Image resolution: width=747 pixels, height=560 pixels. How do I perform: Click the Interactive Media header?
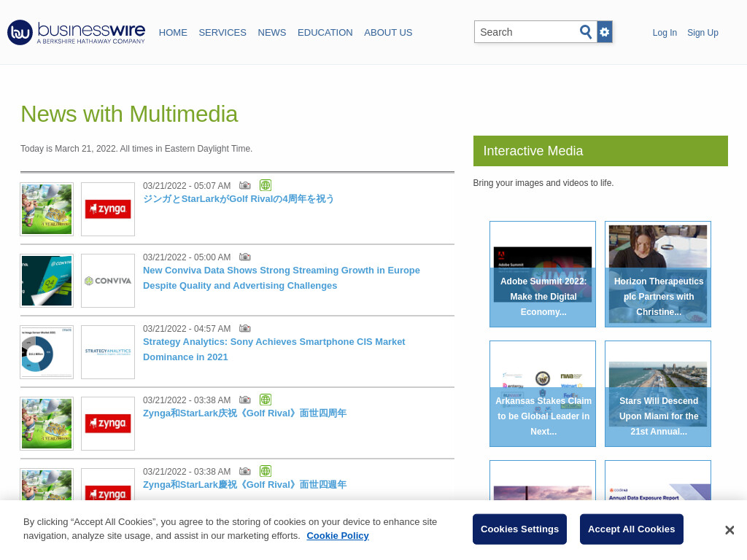[x=600, y=151]
